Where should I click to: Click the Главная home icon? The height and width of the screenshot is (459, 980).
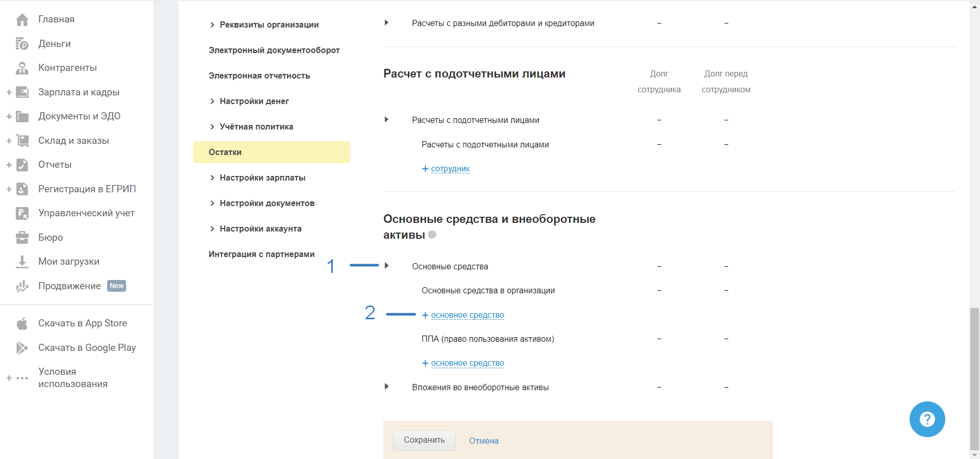pos(22,20)
